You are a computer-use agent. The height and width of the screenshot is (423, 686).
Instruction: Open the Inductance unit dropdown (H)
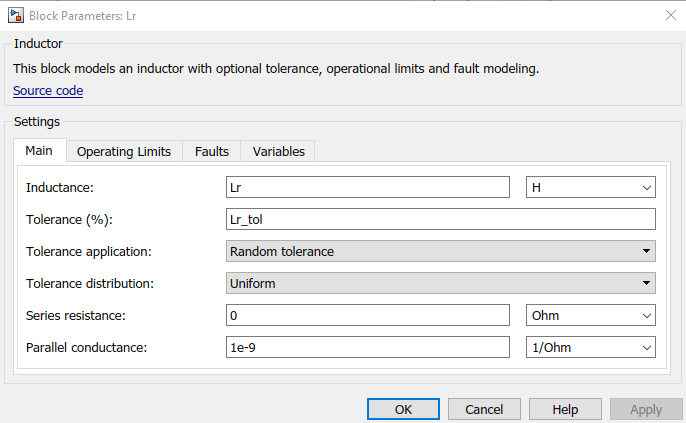(590, 187)
